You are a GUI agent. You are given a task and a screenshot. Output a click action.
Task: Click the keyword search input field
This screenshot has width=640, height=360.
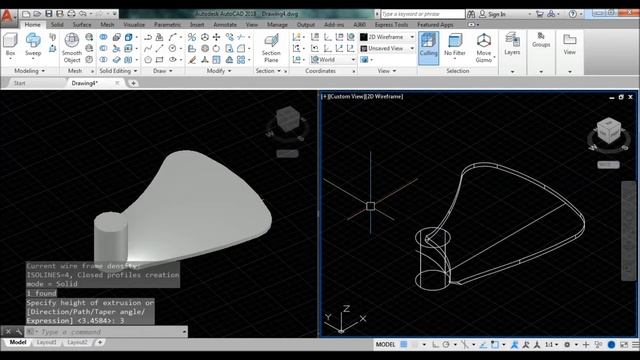[x=423, y=14]
